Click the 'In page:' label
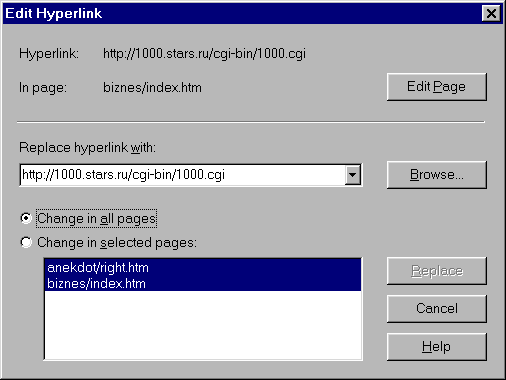Viewport: 506px width, 380px height. pyautogui.click(x=43, y=88)
